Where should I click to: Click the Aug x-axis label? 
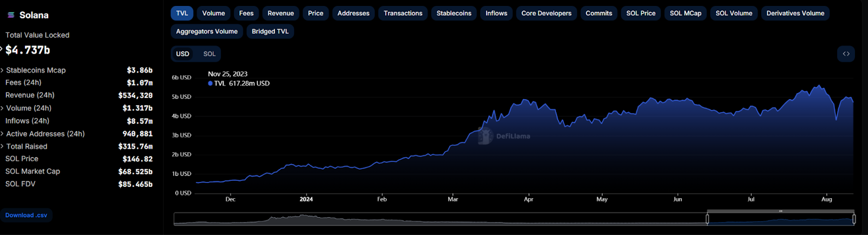pyautogui.click(x=826, y=199)
